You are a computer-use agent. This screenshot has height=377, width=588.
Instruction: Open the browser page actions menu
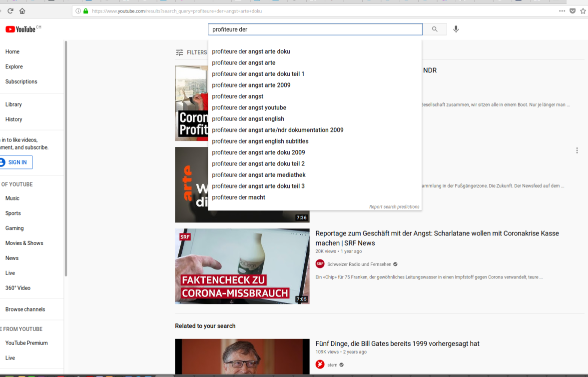click(562, 11)
